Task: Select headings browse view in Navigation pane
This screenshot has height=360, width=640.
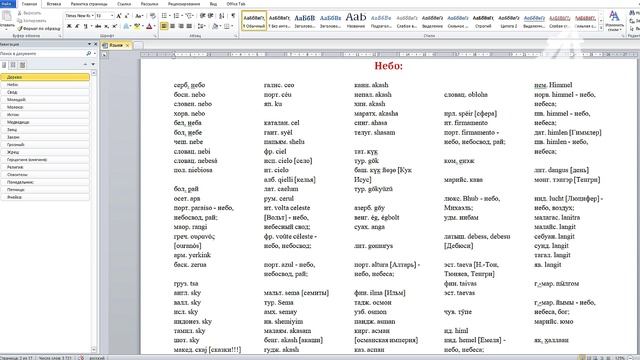Action: coord(4,65)
